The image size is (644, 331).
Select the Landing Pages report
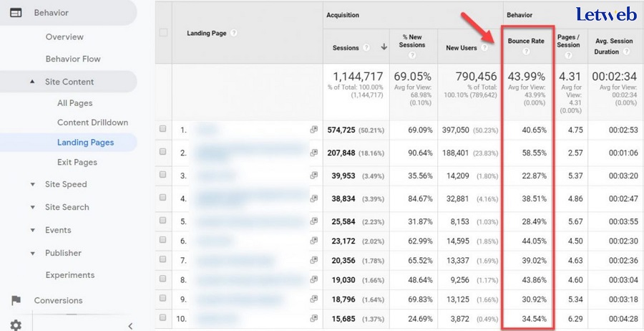[85, 143]
